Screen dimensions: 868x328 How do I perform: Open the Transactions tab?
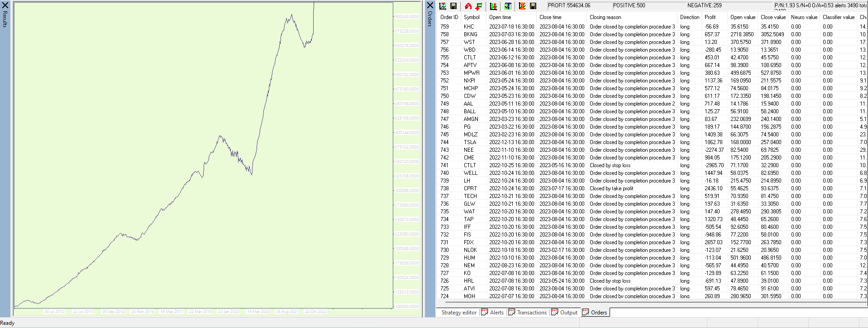click(x=528, y=313)
